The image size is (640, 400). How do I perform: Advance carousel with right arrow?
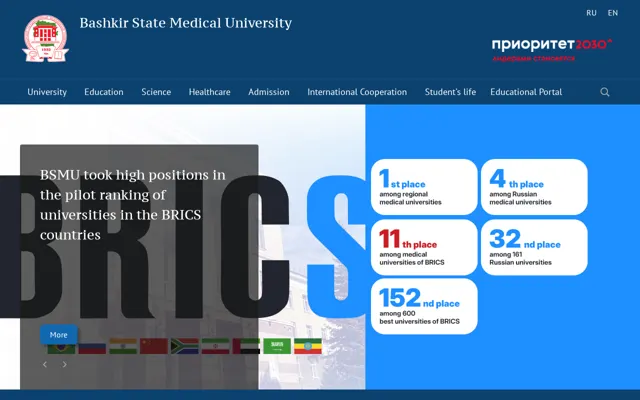click(x=64, y=364)
